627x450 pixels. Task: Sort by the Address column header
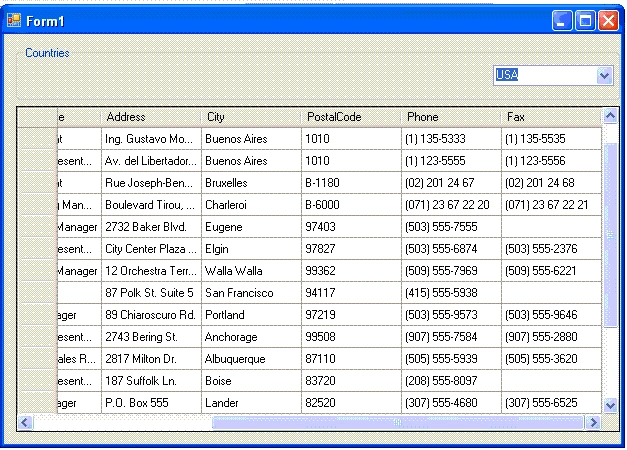[x=151, y=117]
